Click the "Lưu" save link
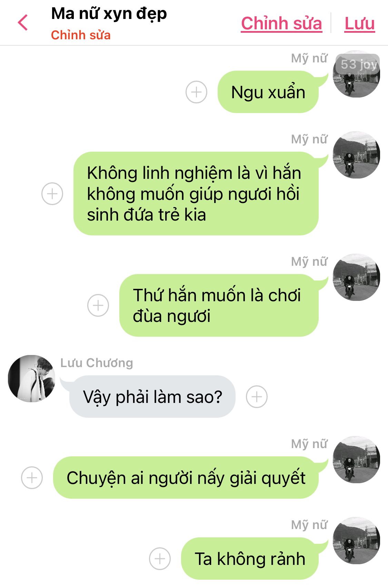Screen dimensions: 388x588 pyautogui.click(x=360, y=23)
